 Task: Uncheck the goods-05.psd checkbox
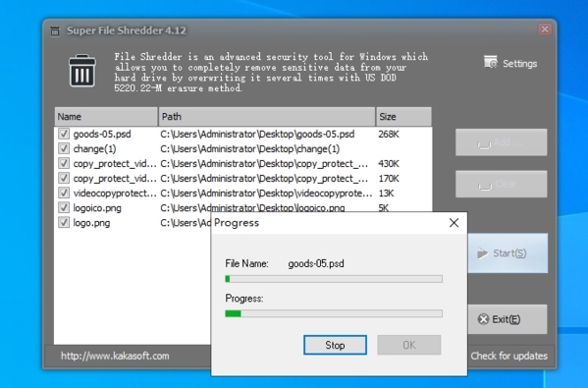(64, 134)
